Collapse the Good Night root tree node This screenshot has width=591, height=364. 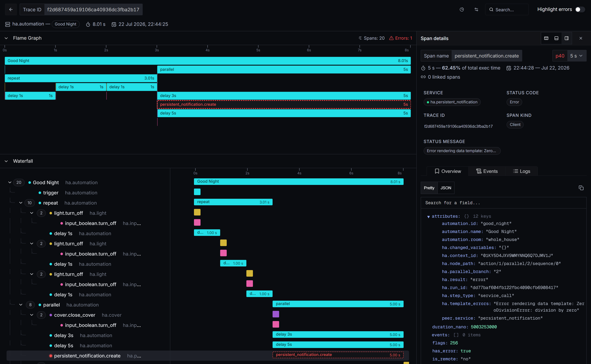10,182
